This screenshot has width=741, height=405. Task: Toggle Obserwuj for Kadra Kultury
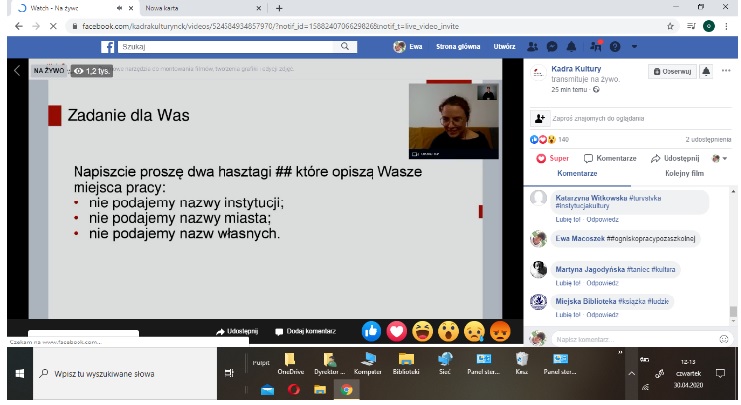[671, 72]
